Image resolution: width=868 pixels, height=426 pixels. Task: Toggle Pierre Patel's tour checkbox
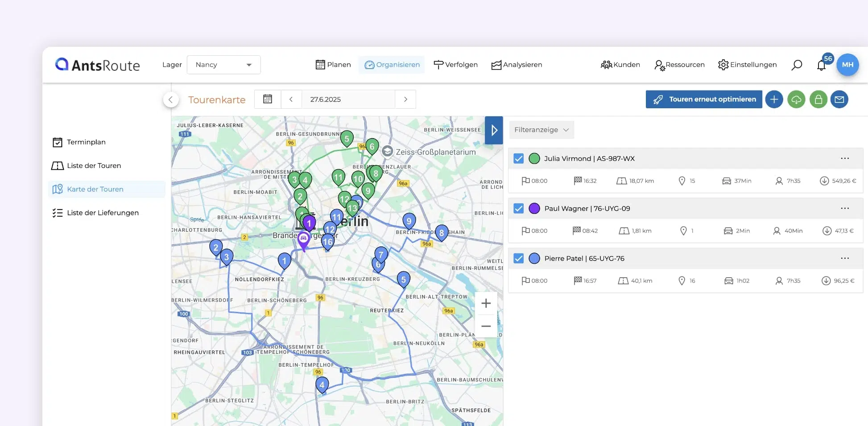pos(518,258)
